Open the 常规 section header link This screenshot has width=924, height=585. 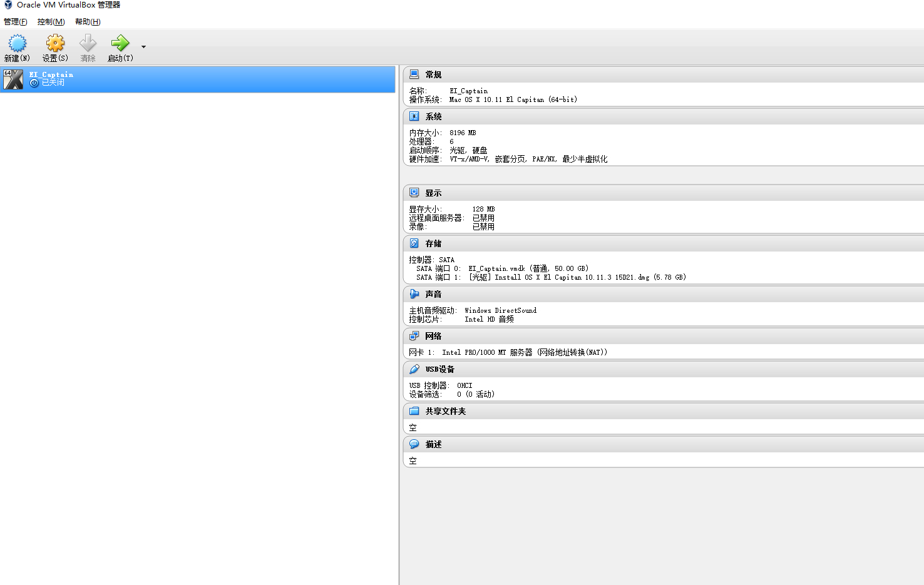point(433,75)
